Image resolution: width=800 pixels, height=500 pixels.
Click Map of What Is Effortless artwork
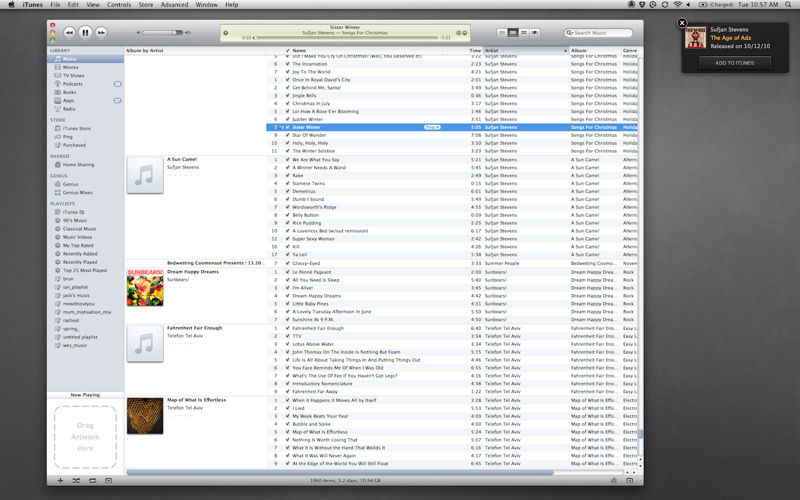click(x=145, y=416)
